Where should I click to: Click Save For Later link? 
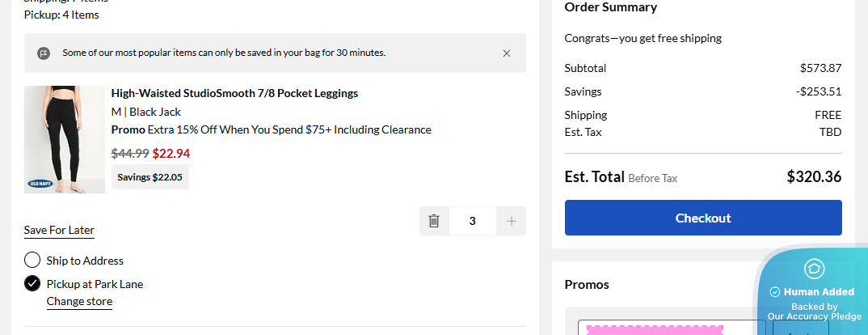[x=59, y=231]
